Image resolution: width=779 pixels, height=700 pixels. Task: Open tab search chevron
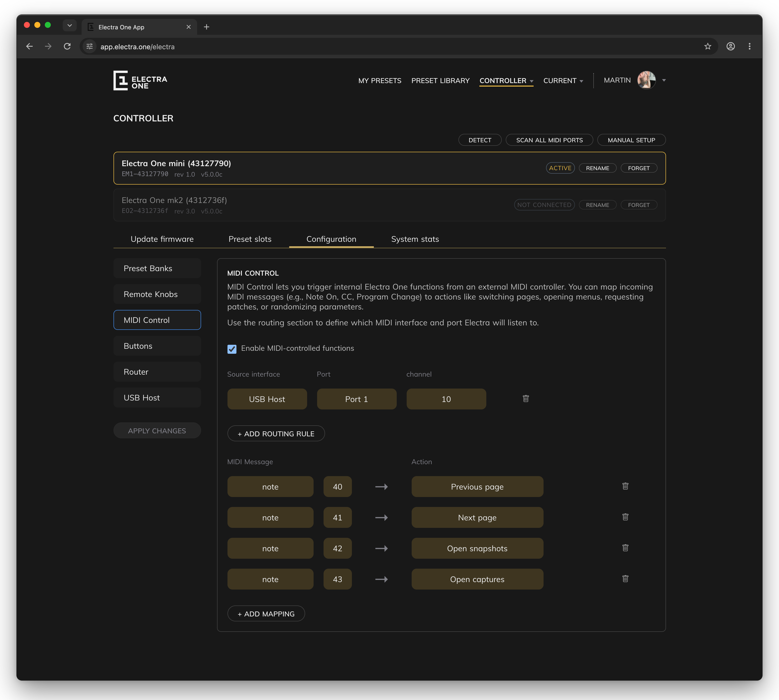(x=70, y=26)
